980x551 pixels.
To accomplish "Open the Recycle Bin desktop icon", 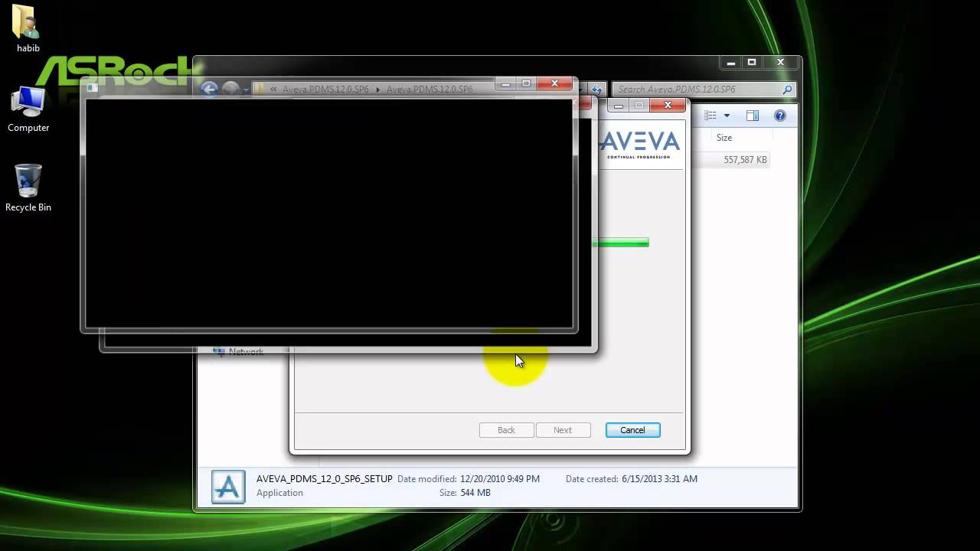I will coord(28,187).
